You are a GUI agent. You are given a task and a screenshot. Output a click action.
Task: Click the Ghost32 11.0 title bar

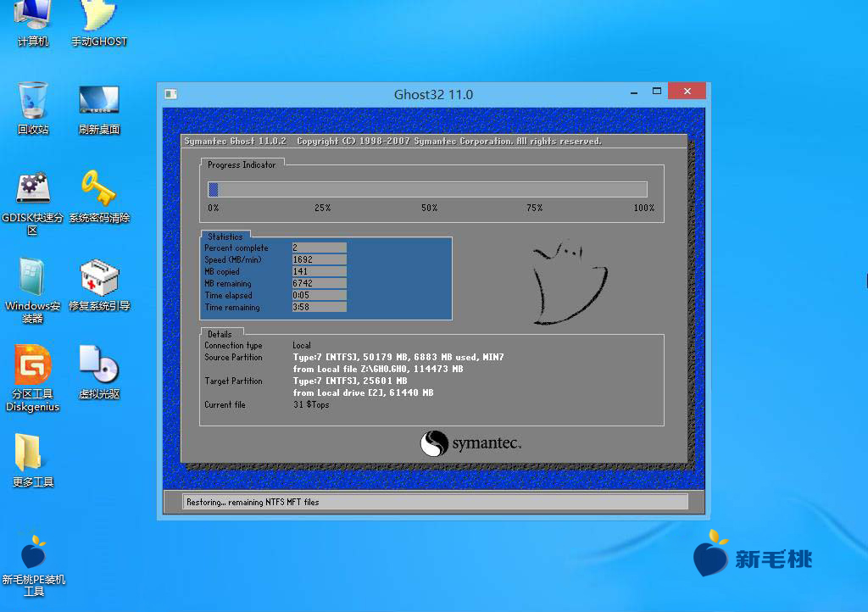[x=433, y=95]
